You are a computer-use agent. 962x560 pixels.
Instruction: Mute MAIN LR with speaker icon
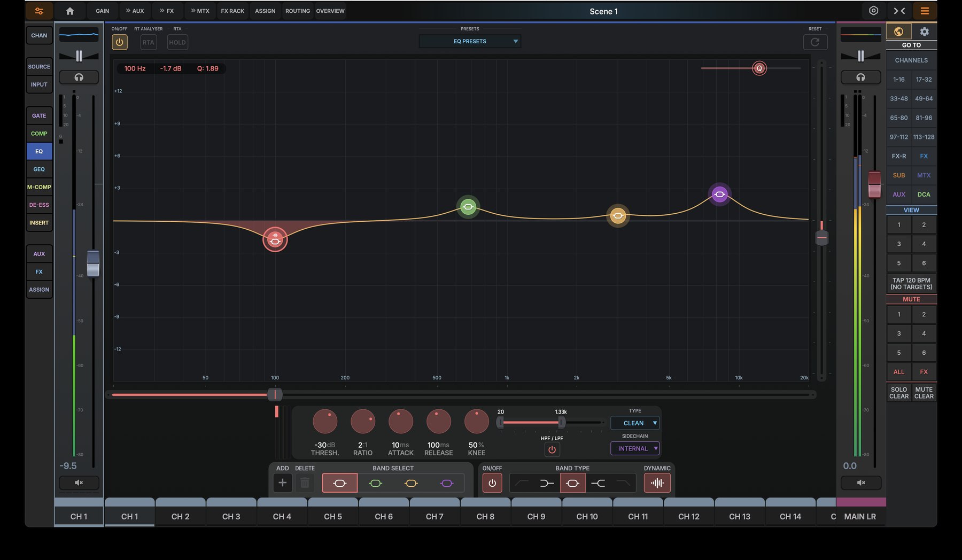click(860, 483)
